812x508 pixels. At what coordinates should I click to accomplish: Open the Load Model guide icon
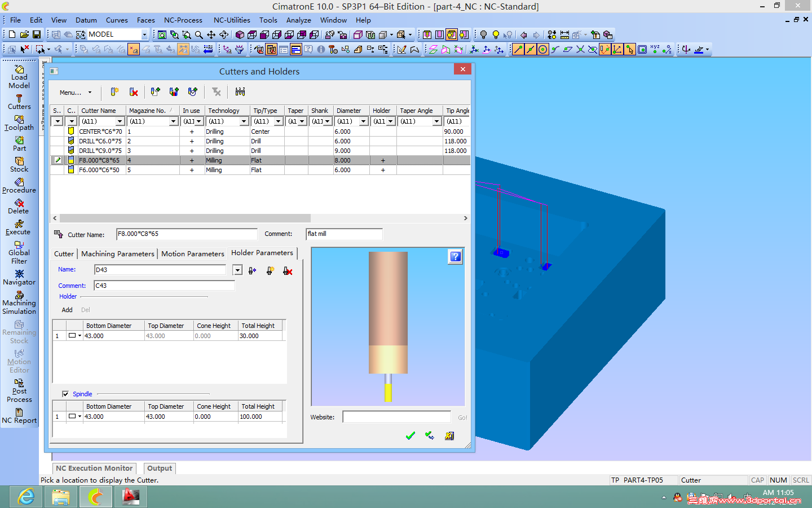(19, 77)
